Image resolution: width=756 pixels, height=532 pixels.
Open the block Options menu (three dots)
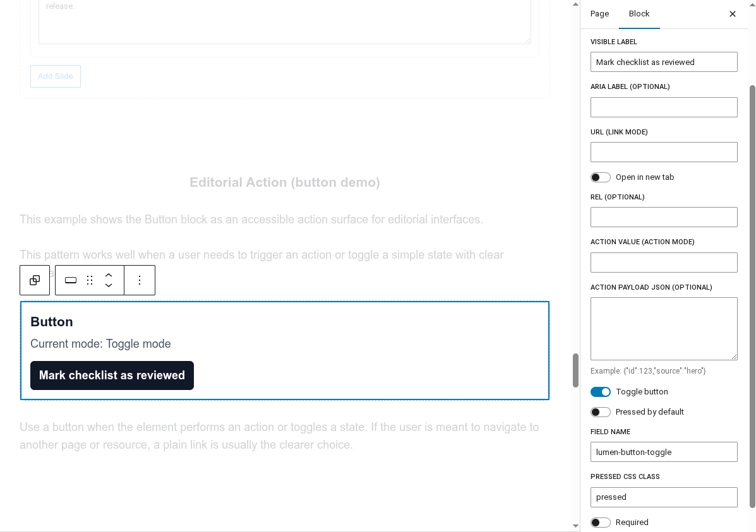(x=140, y=280)
